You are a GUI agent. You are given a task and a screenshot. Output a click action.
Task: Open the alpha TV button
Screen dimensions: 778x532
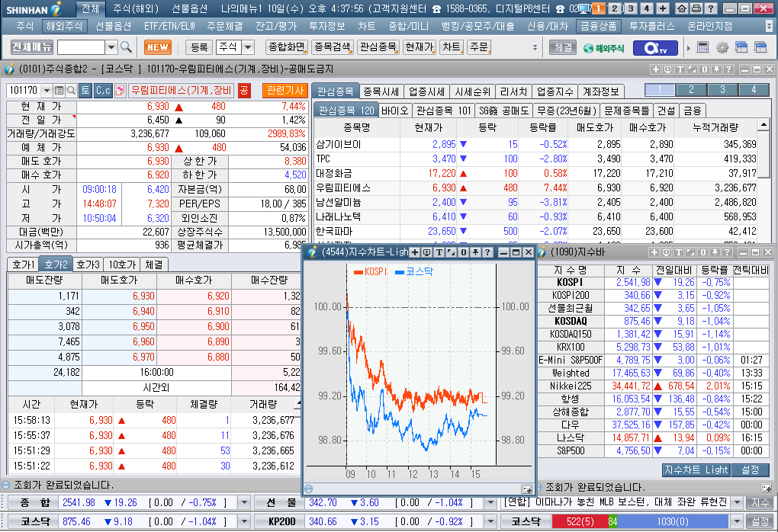tap(655, 47)
